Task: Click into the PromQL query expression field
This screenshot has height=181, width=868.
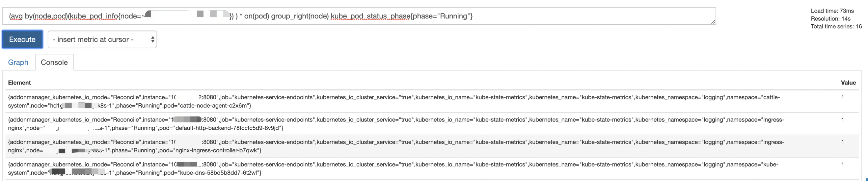Action: (x=359, y=16)
